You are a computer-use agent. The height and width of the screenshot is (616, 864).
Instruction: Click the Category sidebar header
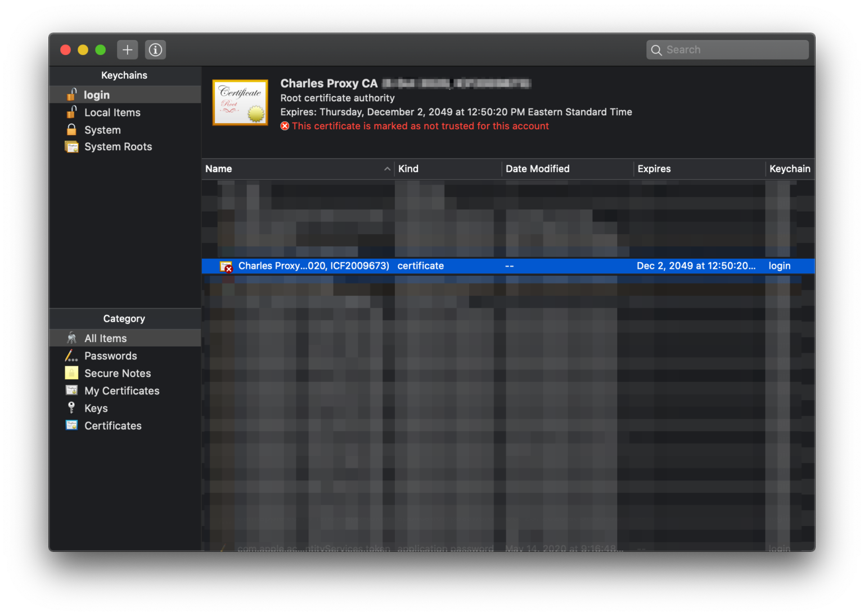coord(124,319)
